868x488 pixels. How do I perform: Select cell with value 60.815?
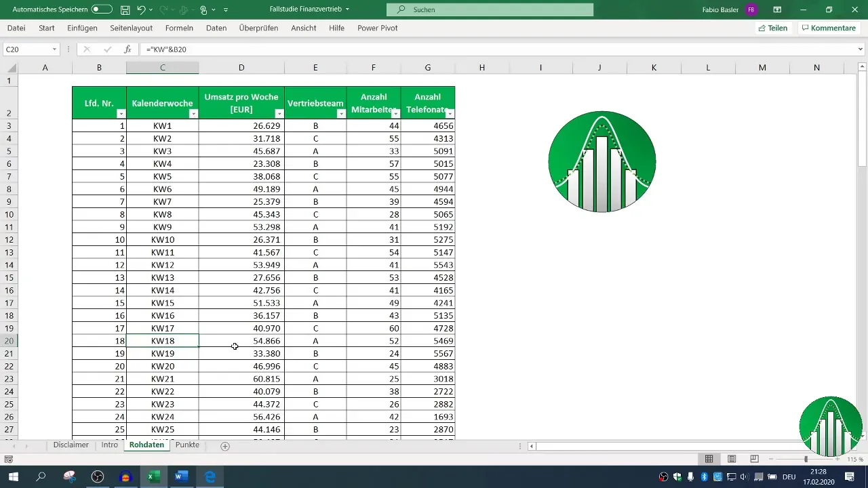point(241,379)
